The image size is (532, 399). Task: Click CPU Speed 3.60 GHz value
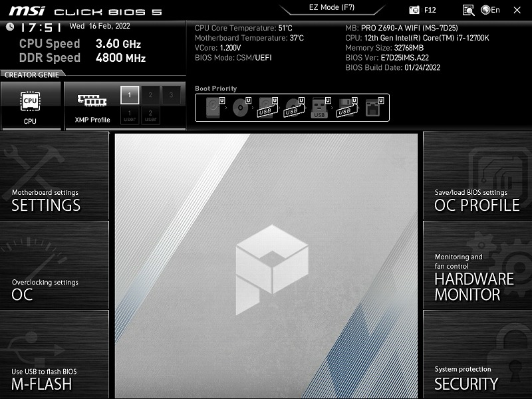[x=118, y=44]
